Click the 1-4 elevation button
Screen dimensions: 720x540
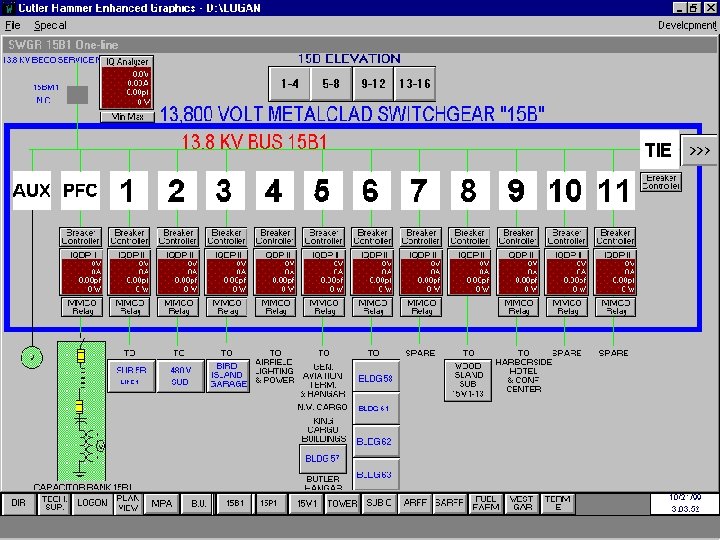pyautogui.click(x=290, y=84)
